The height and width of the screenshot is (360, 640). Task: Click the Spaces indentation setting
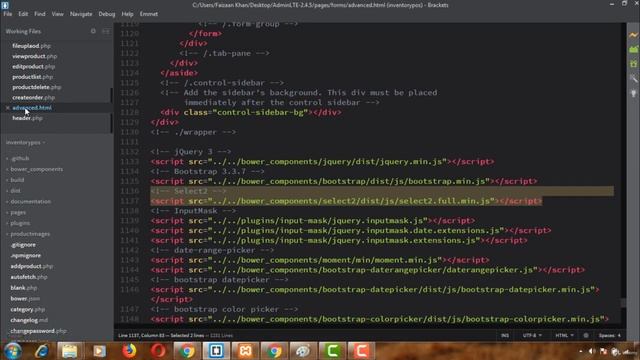[x=609, y=336]
